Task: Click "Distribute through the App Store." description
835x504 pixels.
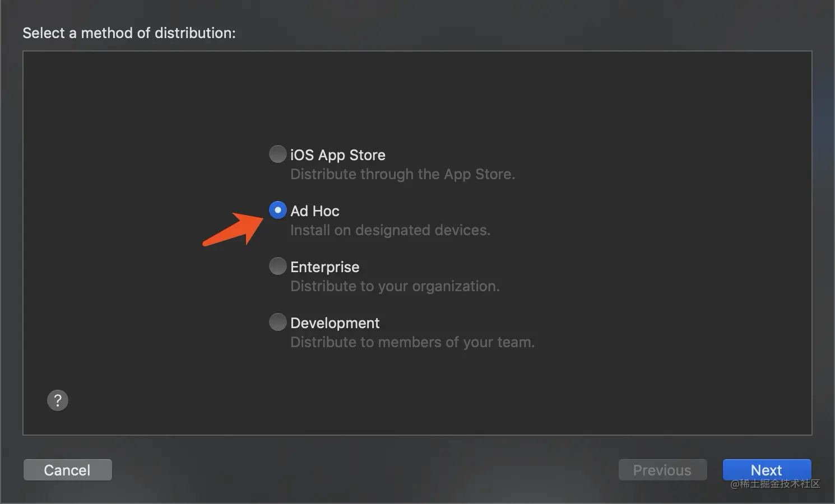Action: click(x=402, y=174)
